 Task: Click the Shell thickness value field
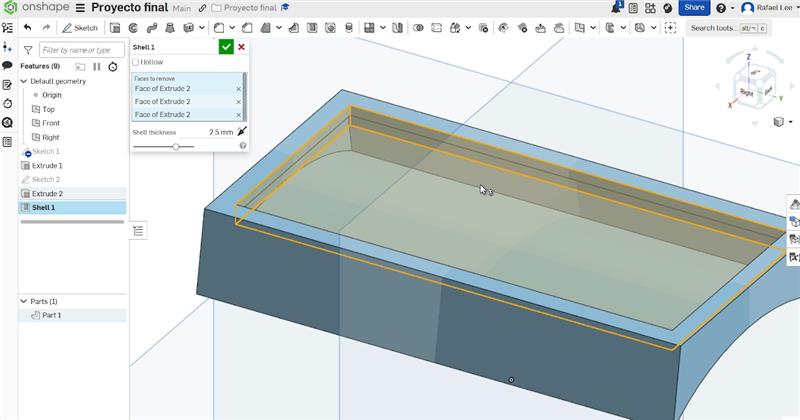click(x=209, y=132)
